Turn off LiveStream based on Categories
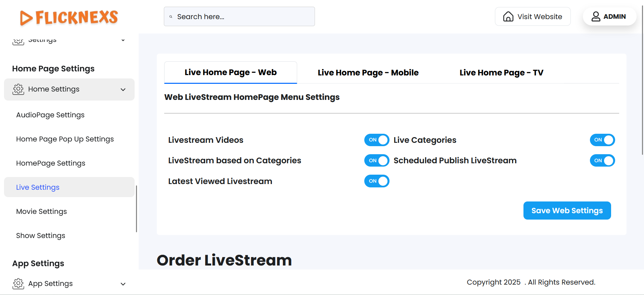The image size is (644, 295). tap(376, 161)
